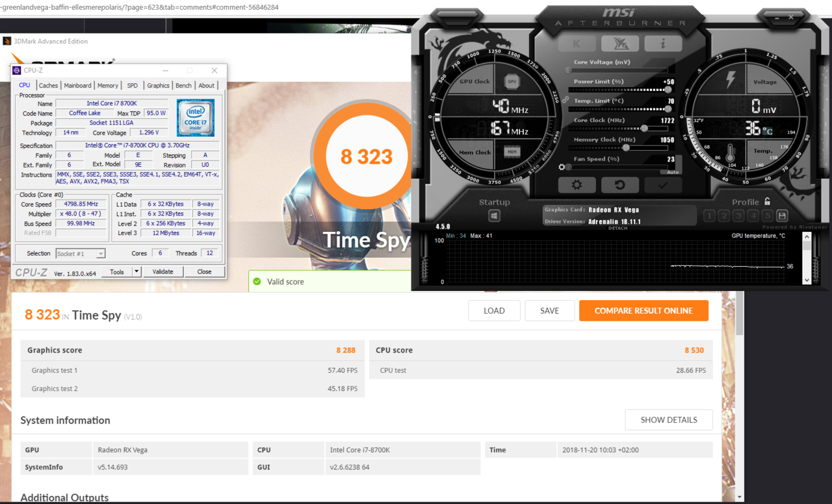Toggle Windows startup icon in Afterburner

click(494, 216)
